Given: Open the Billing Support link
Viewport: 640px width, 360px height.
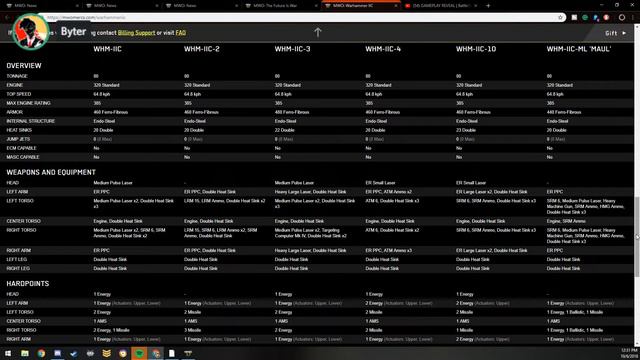Looking at the screenshot, I should [136, 33].
